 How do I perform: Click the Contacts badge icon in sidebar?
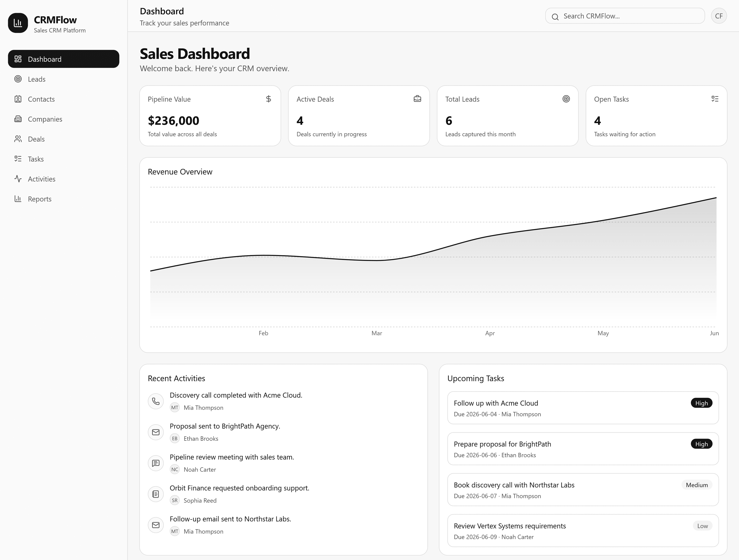pyautogui.click(x=18, y=99)
